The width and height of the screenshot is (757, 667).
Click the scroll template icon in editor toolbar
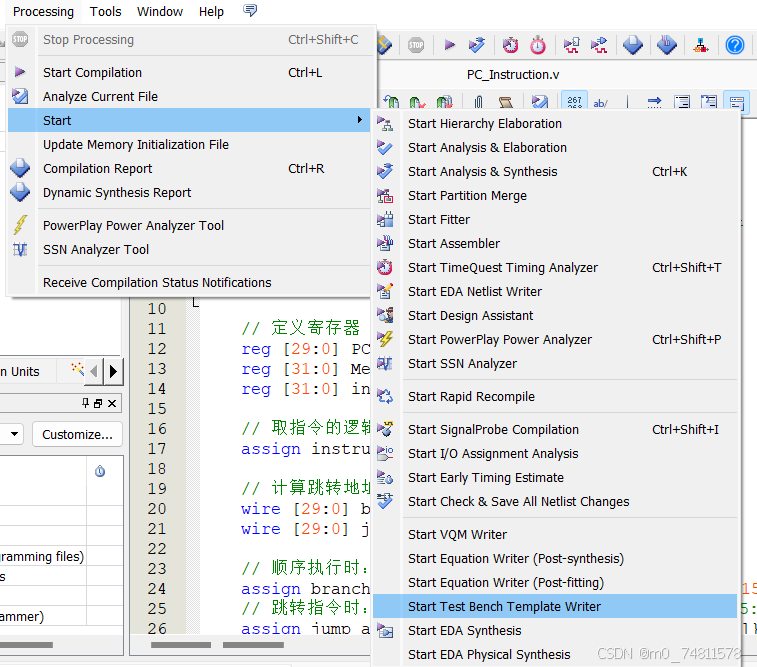505,102
